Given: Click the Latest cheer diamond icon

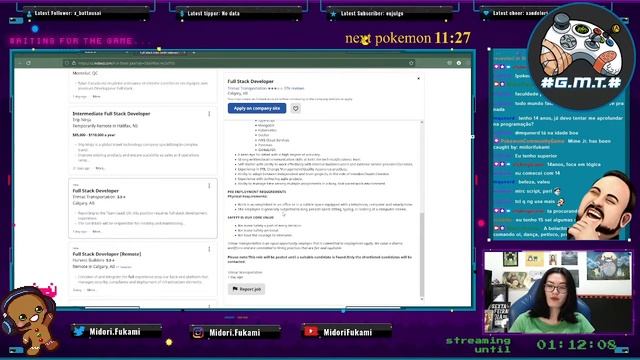Looking at the screenshot, I should (486, 13).
